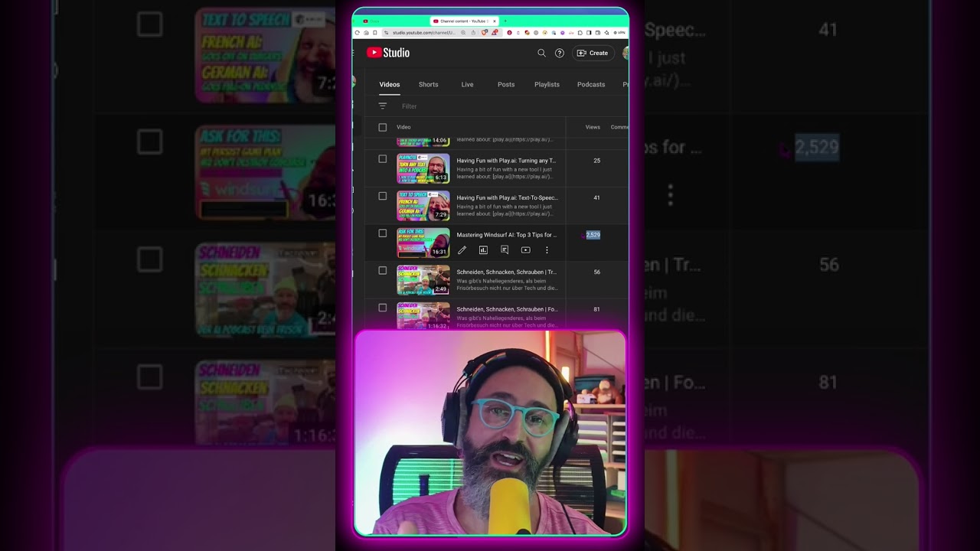
Task: Switch to the Docs browser tab
Action: (x=373, y=21)
